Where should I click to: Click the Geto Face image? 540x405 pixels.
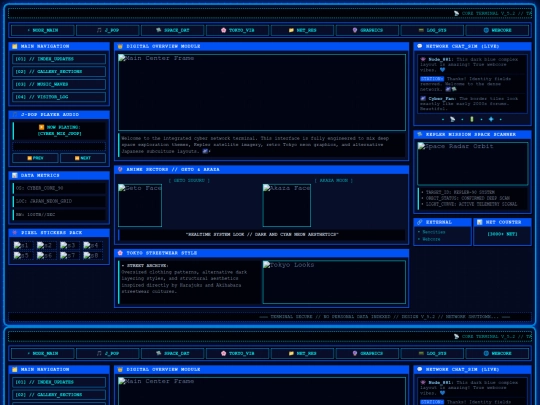coord(140,205)
